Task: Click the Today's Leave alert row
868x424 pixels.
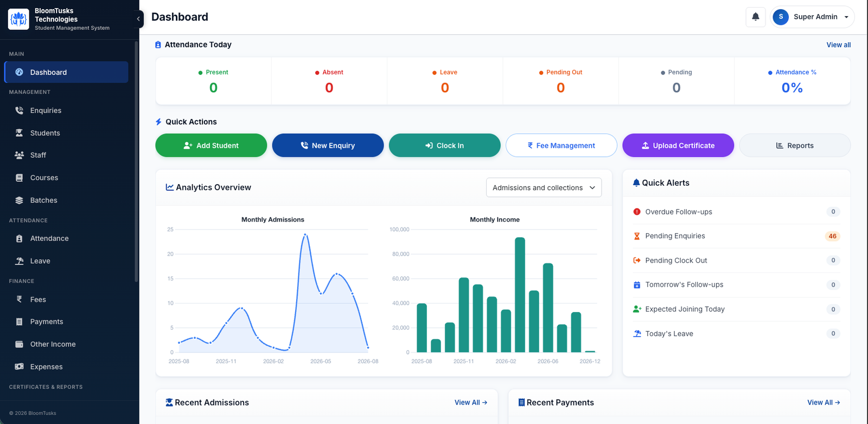Action: click(736, 334)
